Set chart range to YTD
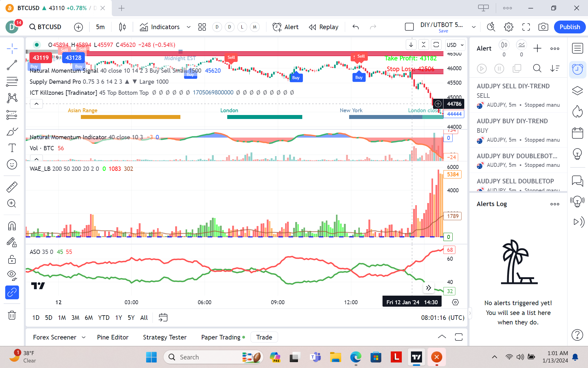This screenshot has width=588, height=368. coord(104,318)
